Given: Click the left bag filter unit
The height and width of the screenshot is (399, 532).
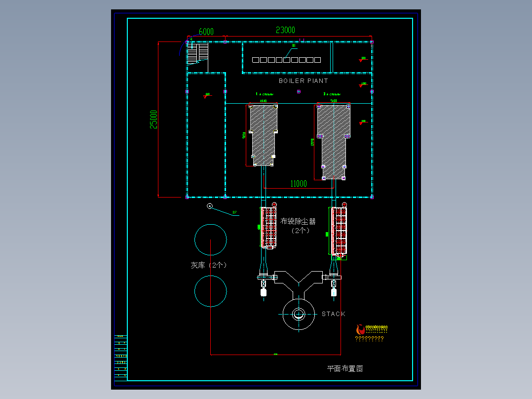Looking at the screenshot, I should (x=268, y=228).
